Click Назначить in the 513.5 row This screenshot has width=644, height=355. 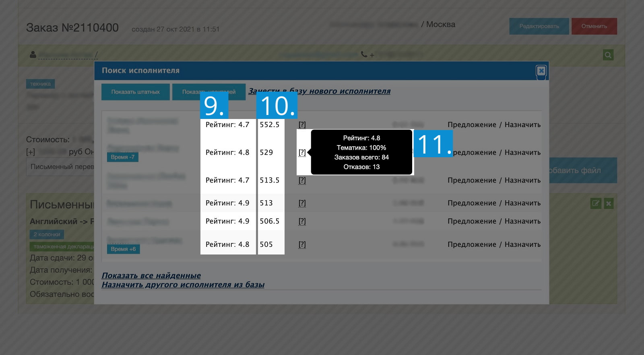point(522,180)
